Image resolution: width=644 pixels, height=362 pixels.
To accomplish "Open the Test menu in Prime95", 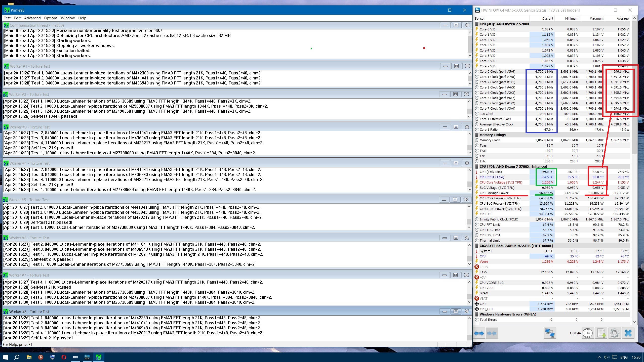I will [7, 18].
